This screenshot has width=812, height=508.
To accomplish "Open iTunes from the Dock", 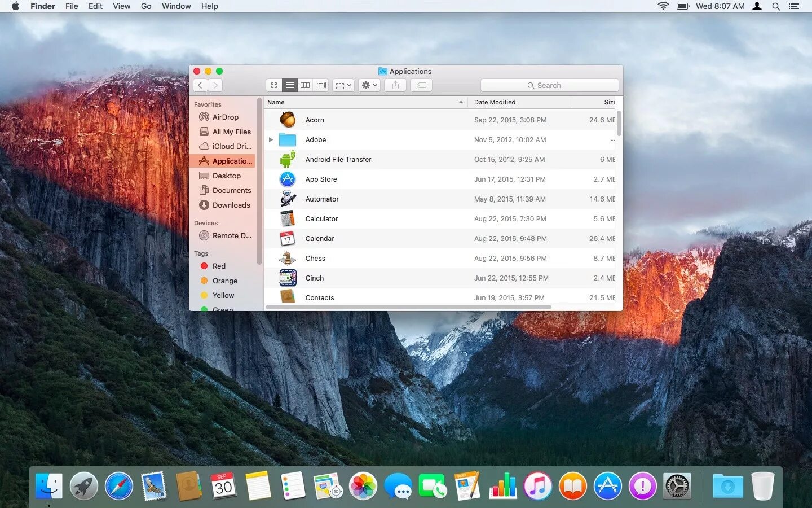I will click(538, 486).
